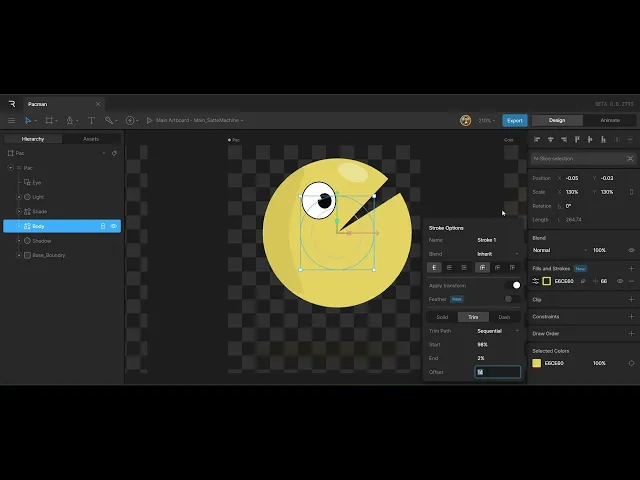This screenshot has width=640, height=480.
Task: Select the Solid stroke tab
Action: tap(442, 317)
